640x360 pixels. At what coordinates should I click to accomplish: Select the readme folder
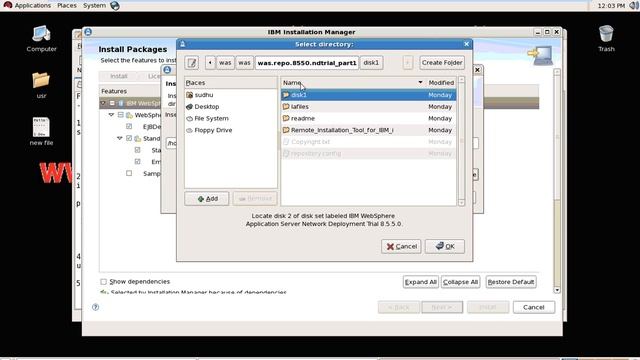click(x=369, y=118)
